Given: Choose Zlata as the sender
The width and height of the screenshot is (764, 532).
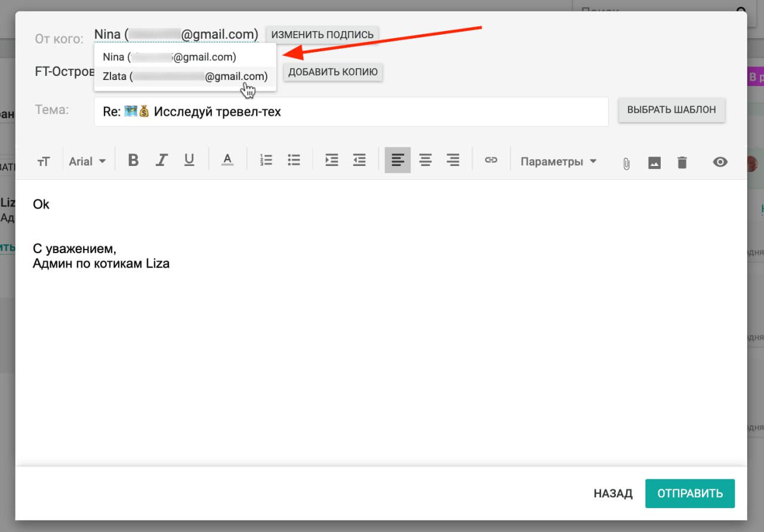Looking at the screenshot, I should click(x=185, y=76).
